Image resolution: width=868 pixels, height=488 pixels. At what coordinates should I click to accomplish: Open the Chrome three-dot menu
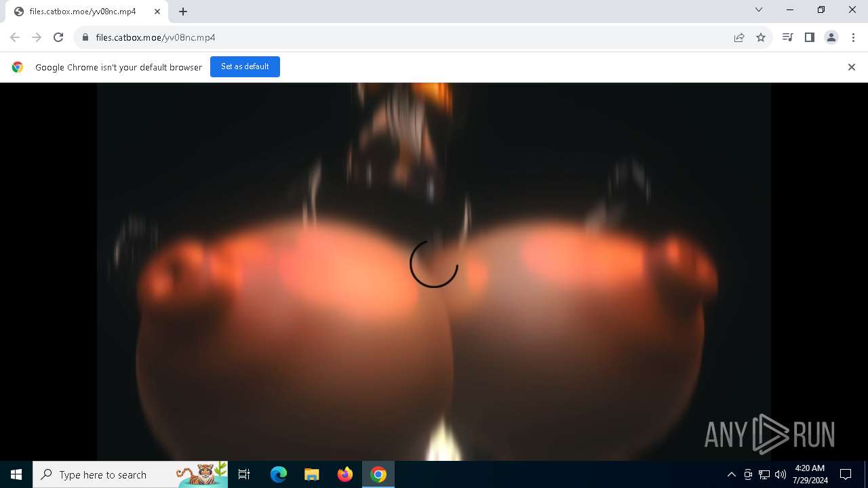pyautogui.click(x=853, y=37)
